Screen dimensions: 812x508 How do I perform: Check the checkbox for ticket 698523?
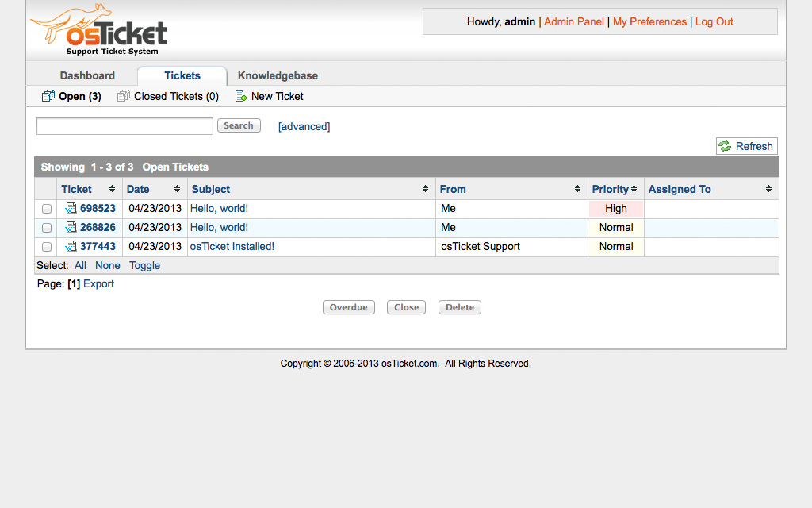46,208
